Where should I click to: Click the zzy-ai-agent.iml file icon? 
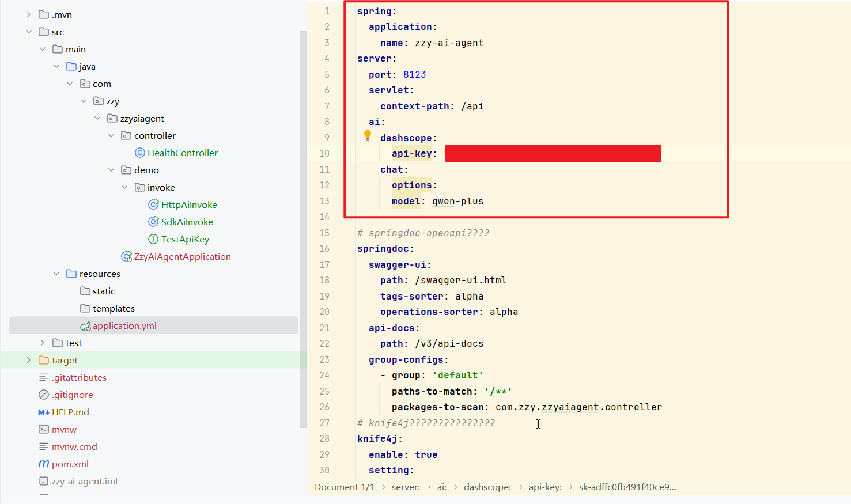pyautogui.click(x=44, y=481)
